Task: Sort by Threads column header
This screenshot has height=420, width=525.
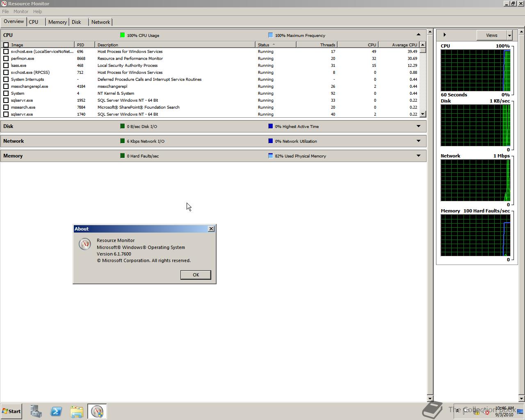Action: pyautogui.click(x=317, y=45)
